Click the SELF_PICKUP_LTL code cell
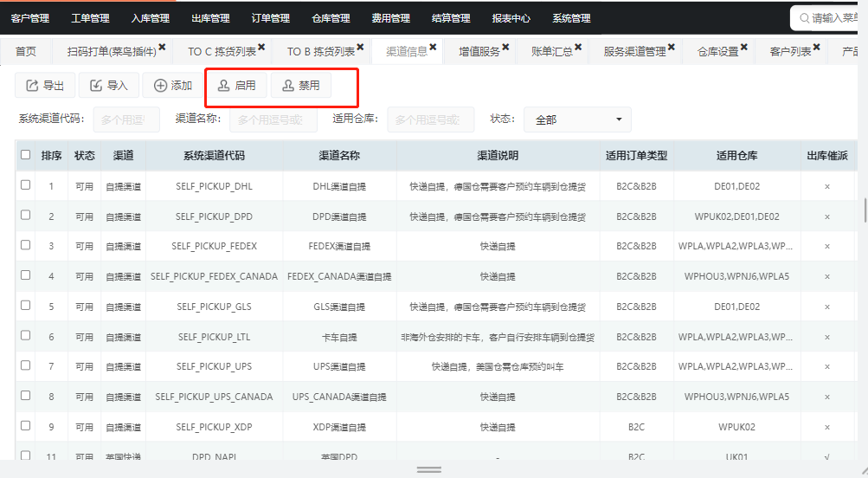 point(215,337)
